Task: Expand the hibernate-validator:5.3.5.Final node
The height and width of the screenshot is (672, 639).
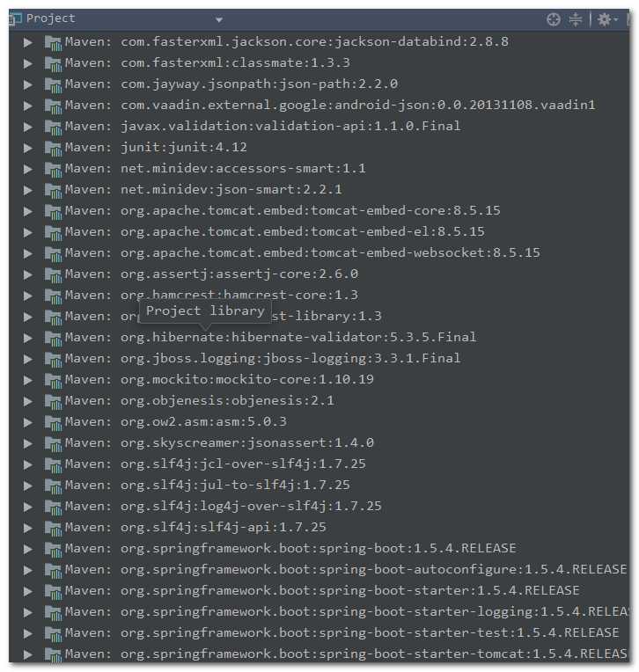Action: click(28, 338)
